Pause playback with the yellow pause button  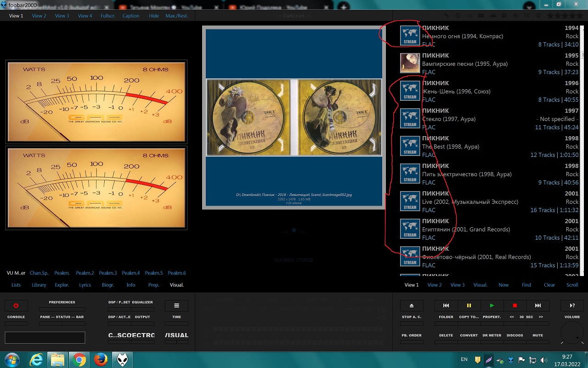coord(469,305)
